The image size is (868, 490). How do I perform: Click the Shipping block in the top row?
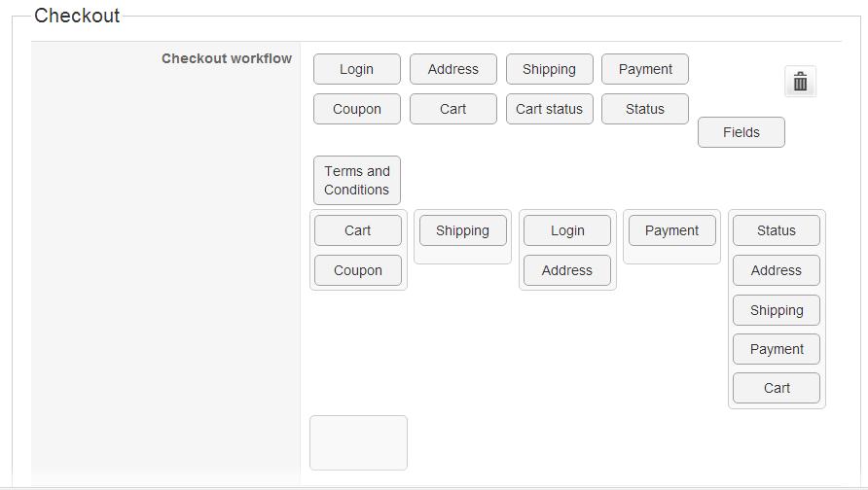point(549,69)
